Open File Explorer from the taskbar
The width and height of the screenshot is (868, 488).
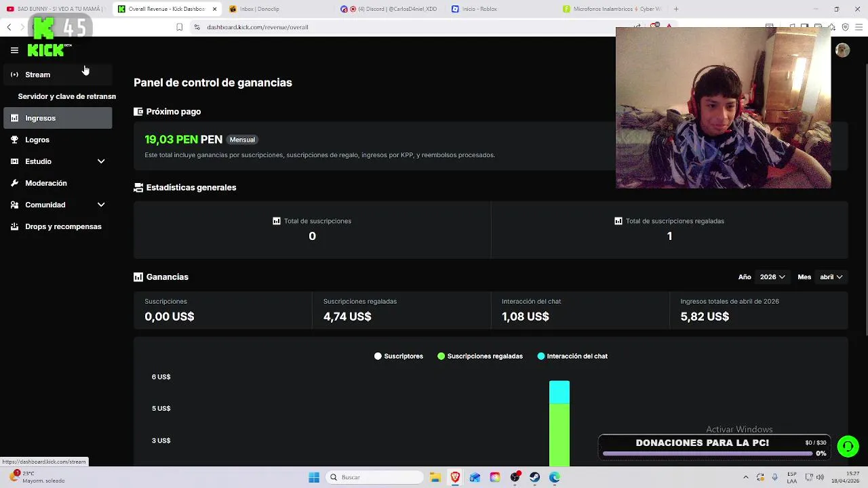[x=435, y=477]
